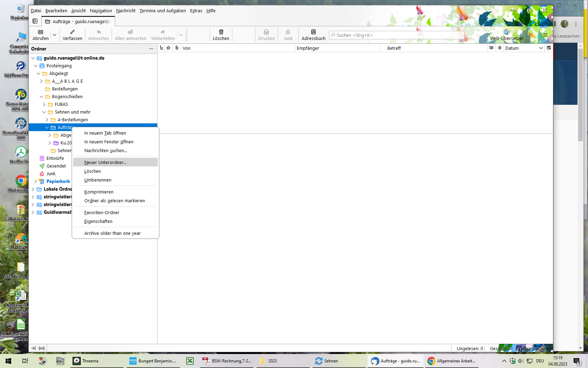
Task: Click the Allen antworten toolbar icon
Action: pos(131,32)
